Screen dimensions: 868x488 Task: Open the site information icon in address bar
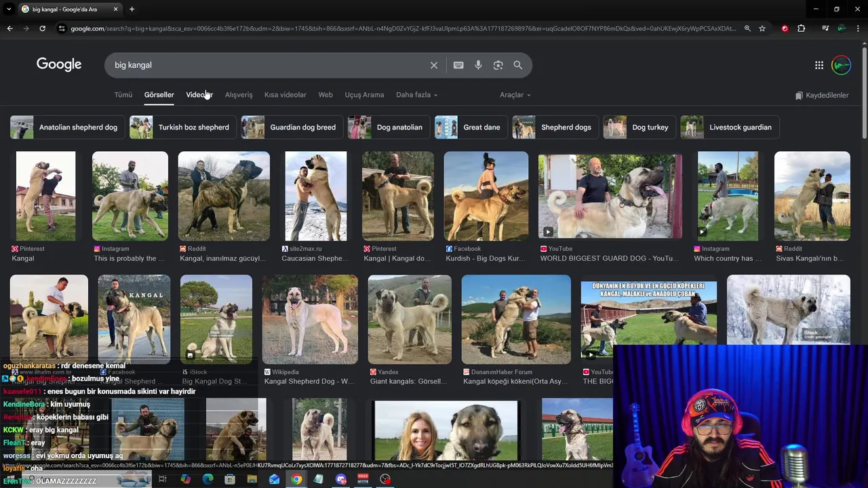[x=62, y=28]
